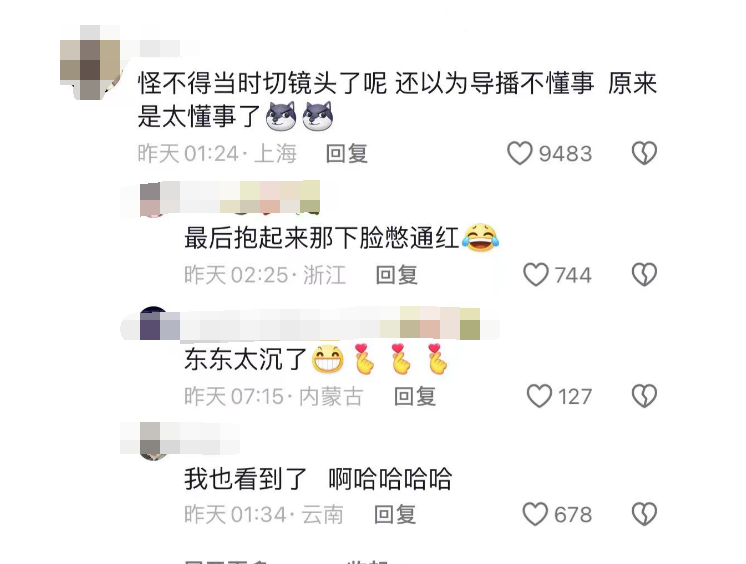Click 回复 under the 云南 comment
Screen dimensions: 746x564
pyautogui.click(x=395, y=515)
